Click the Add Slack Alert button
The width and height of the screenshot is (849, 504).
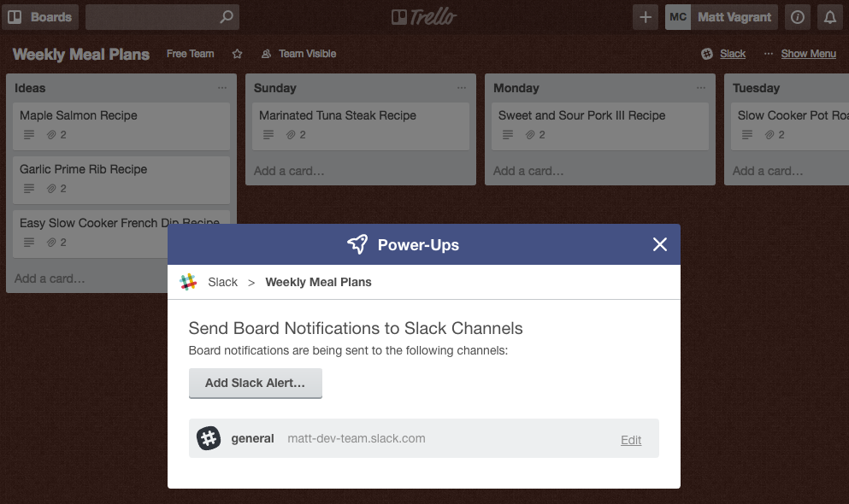256,384
